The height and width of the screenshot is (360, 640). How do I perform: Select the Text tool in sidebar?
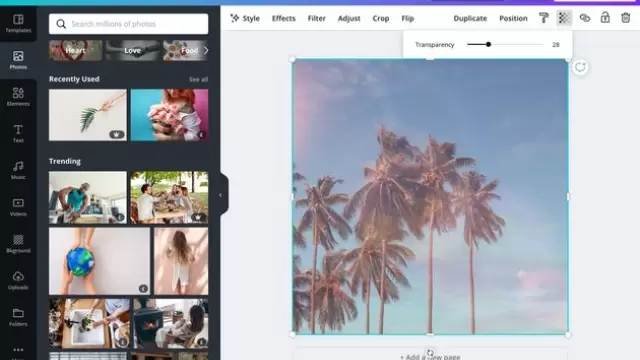click(x=18, y=134)
